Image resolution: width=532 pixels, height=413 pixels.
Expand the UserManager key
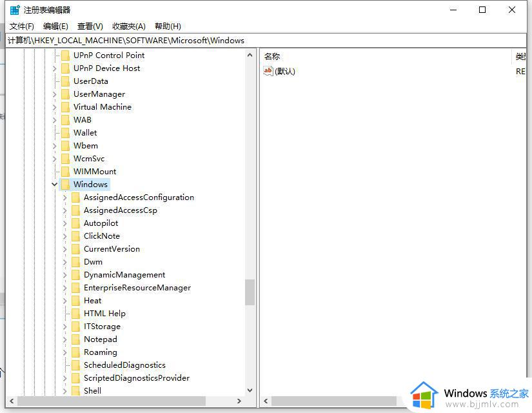54,94
